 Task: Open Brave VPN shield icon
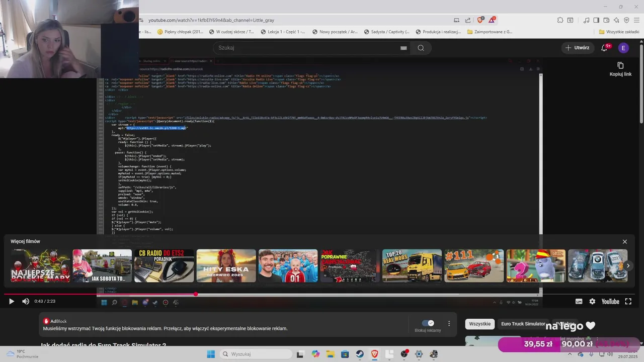point(626,20)
